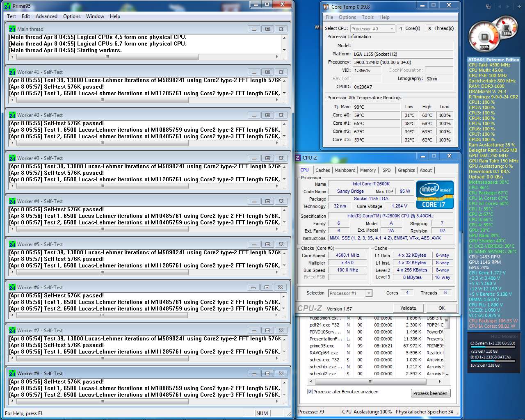Select prime95.exe process row

(x=376, y=346)
